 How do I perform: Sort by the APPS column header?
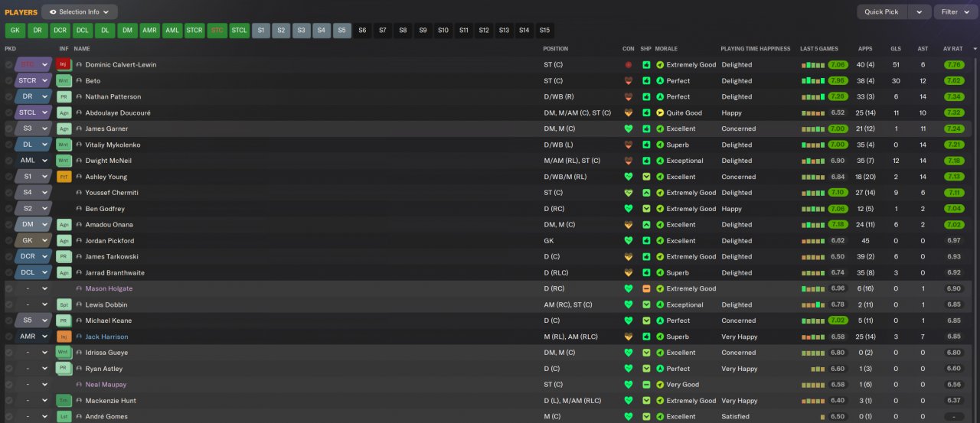(x=865, y=49)
